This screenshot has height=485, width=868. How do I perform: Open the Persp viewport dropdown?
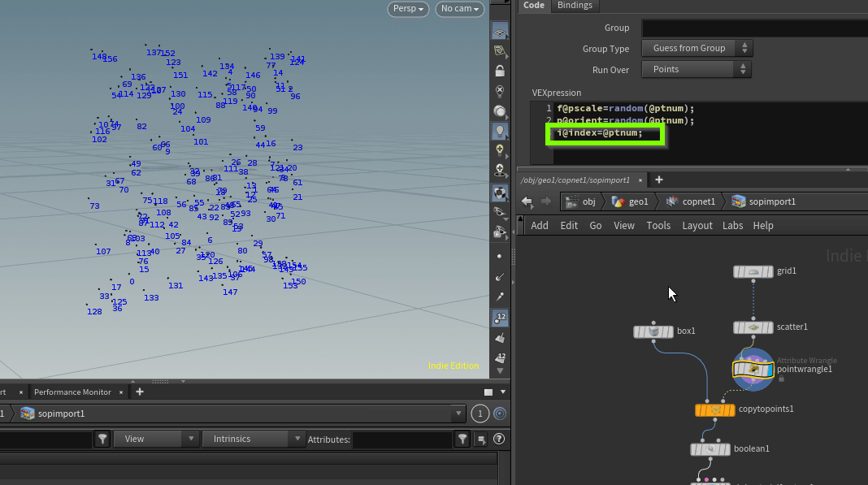point(408,9)
